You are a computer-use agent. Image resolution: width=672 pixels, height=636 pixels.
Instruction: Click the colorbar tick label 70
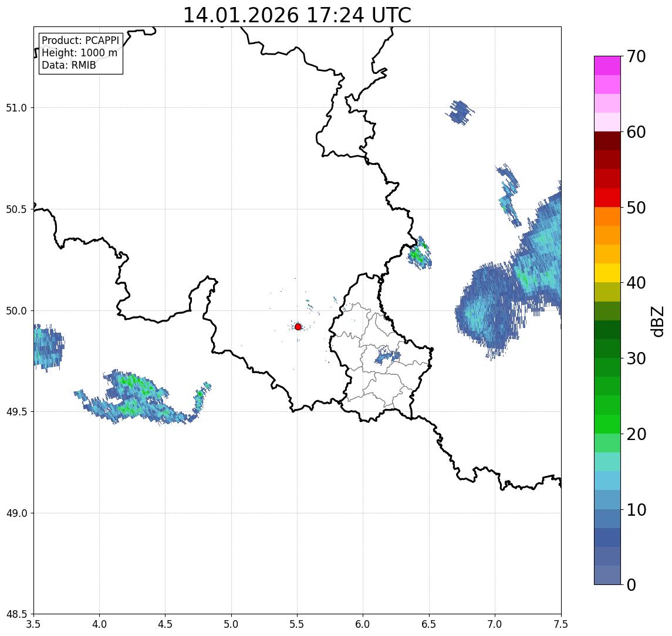tap(636, 56)
